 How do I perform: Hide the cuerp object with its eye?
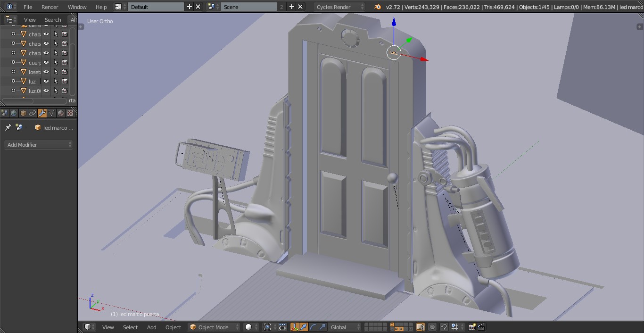coord(46,62)
